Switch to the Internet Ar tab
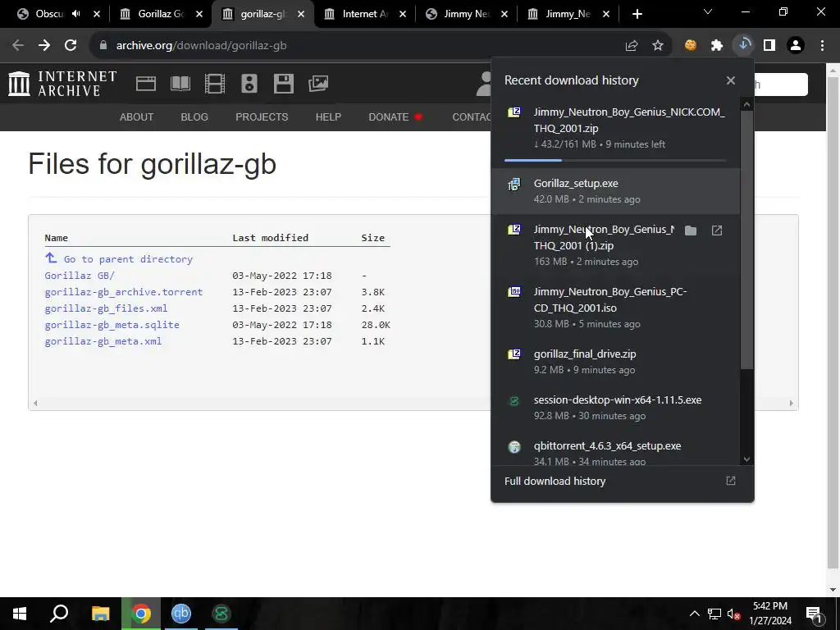 (x=365, y=14)
